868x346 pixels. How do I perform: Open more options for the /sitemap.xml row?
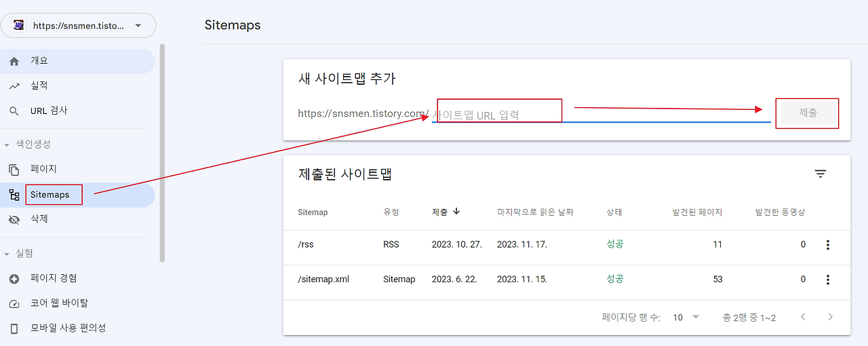827,280
